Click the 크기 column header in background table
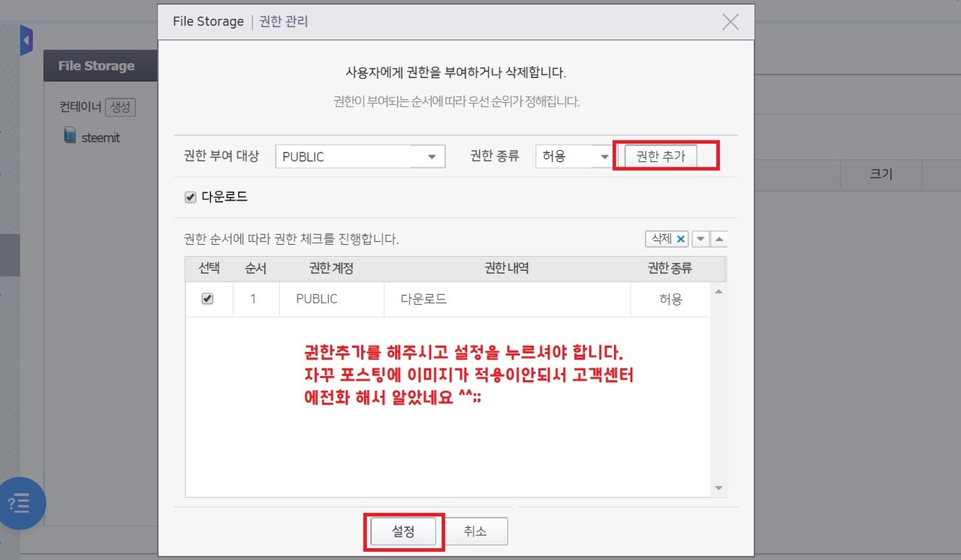Viewport: 961px width, 560px height. [x=881, y=175]
